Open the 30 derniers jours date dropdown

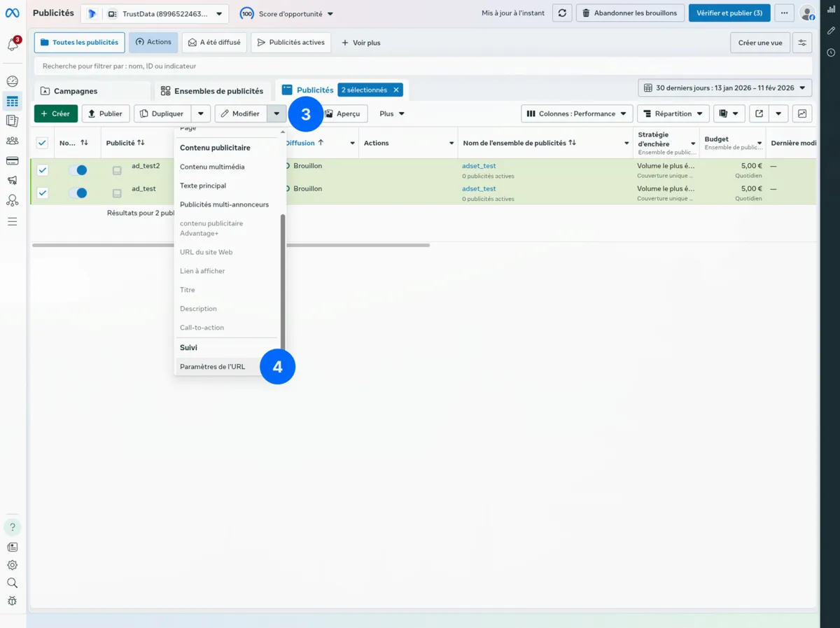(x=724, y=88)
